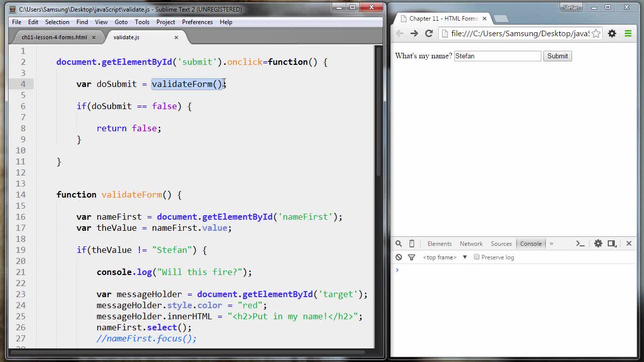The image size is (644, 362).
Task: Open the Chrome hamburger menu
Action: 628,33
